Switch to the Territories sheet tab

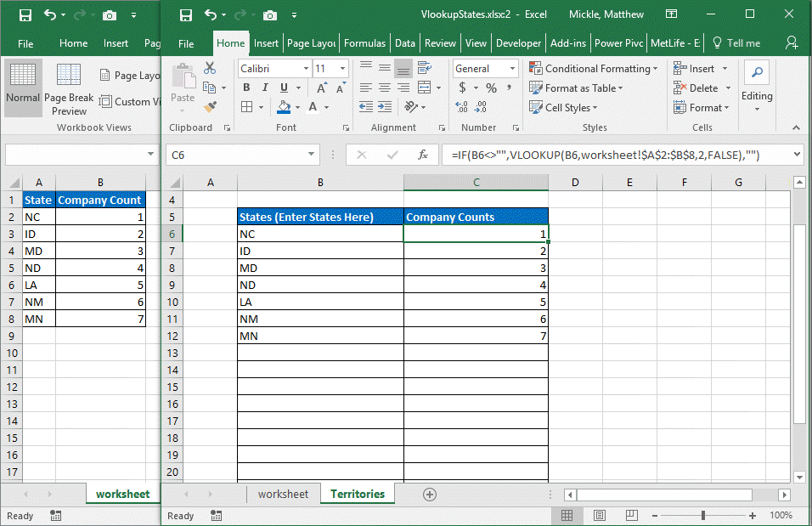(358, 494)
